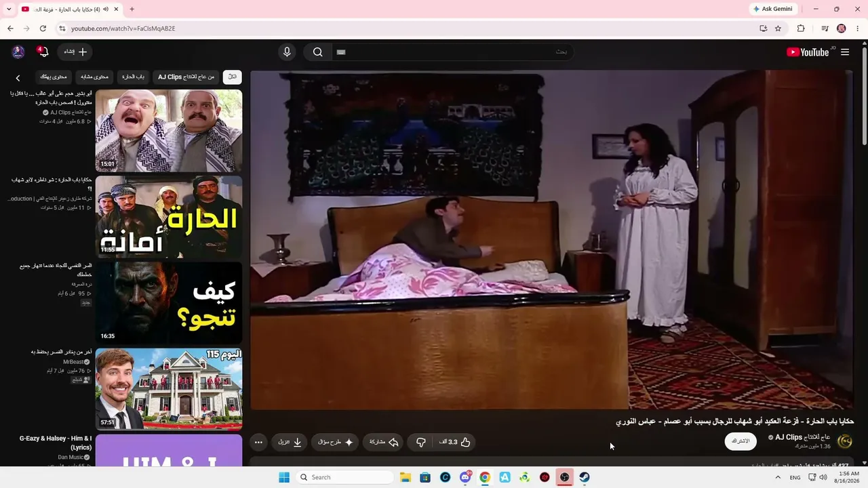Close the YouTube browser tab

[x=117, y=9]
